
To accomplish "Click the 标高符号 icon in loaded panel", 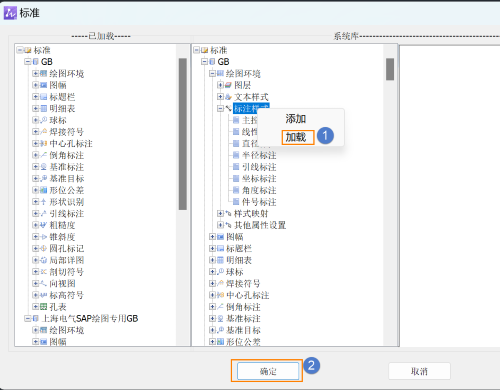I will [44, 295].
